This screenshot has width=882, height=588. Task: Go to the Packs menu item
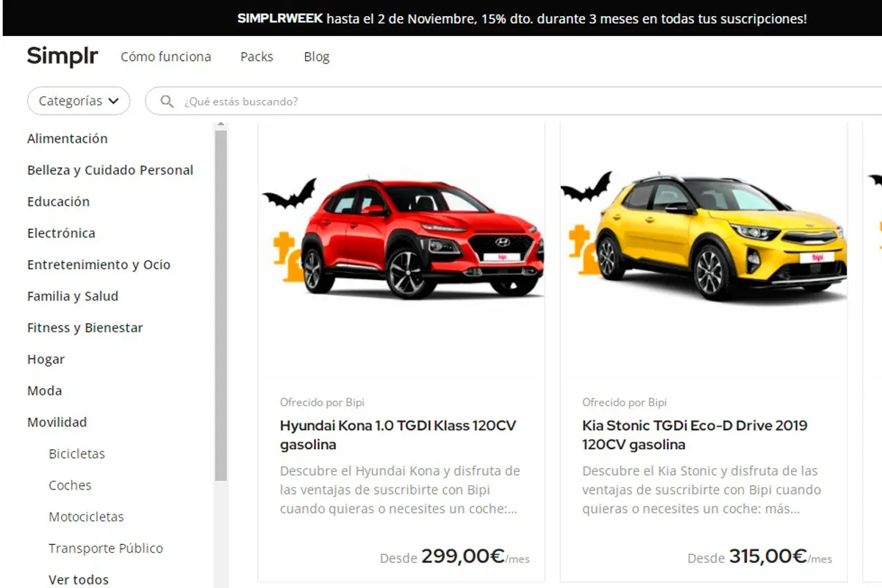(x=257, y=57)
